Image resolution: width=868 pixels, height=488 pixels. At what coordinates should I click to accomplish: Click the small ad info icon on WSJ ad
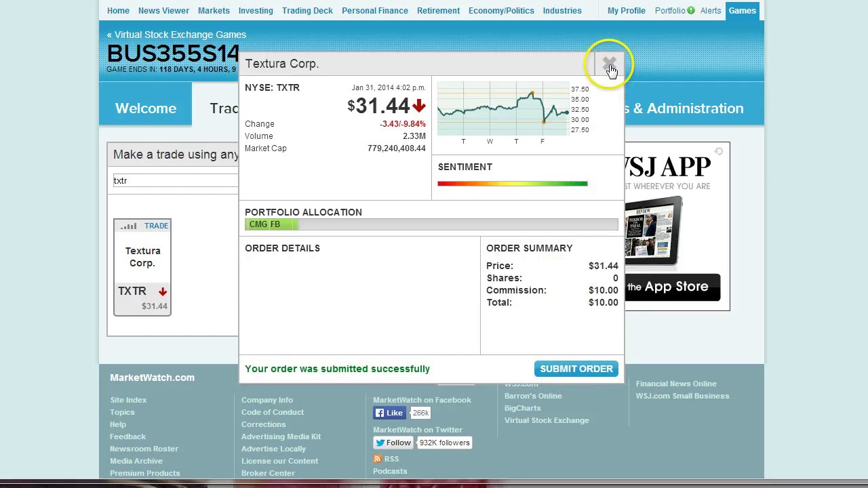[x=719, y=152]
